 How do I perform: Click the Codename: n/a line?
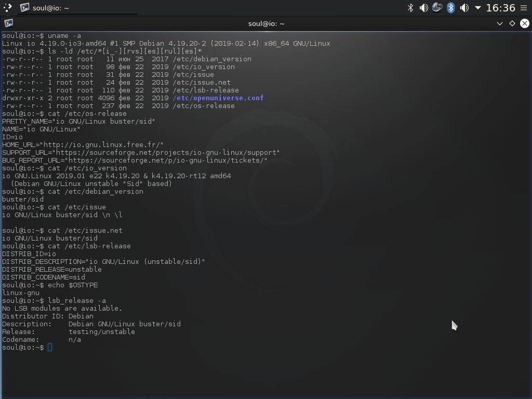pos(42,340)
